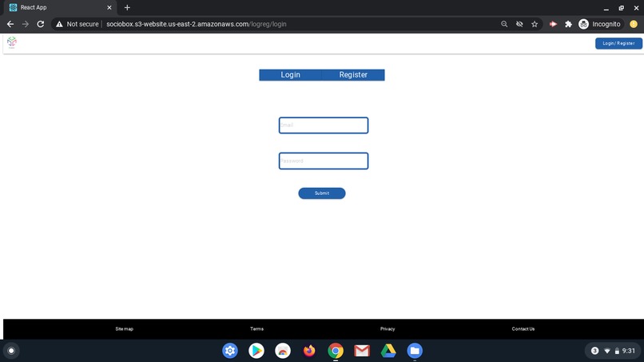Open the rainbow arc app on the shelf
Viewport: 644px width, 362px height.
pyautogui.click(x=283, y=351)
